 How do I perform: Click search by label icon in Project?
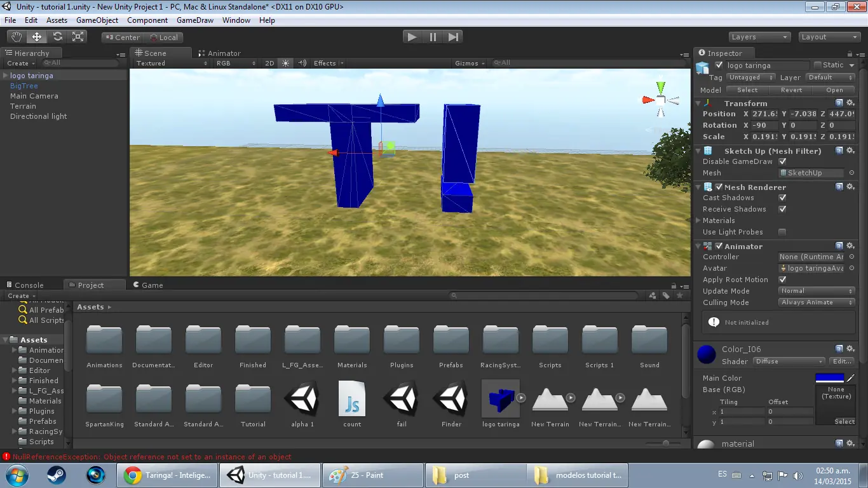[x=666, y=295]
